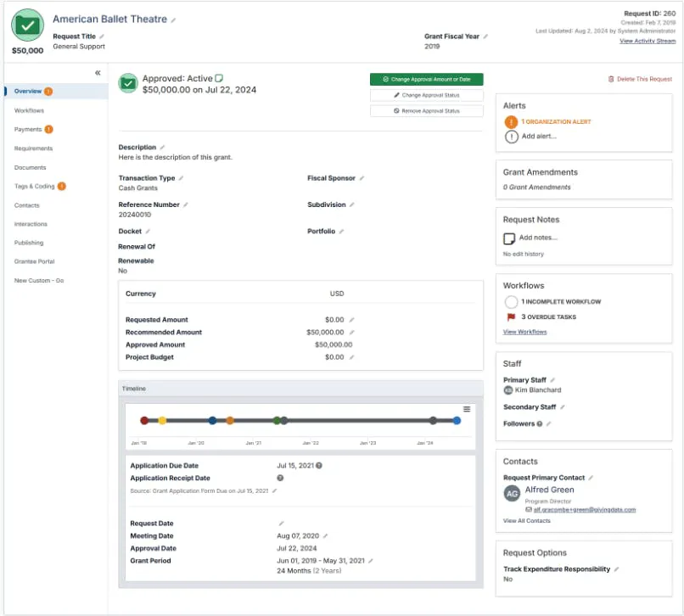Show help for Application Receipt Date

[280, 479]
